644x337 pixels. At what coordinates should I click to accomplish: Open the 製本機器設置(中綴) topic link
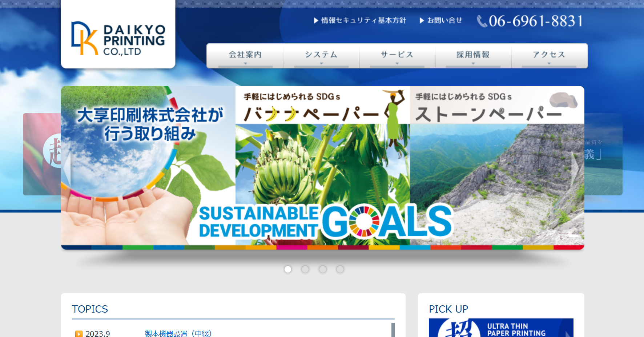[x=178, y=334]
